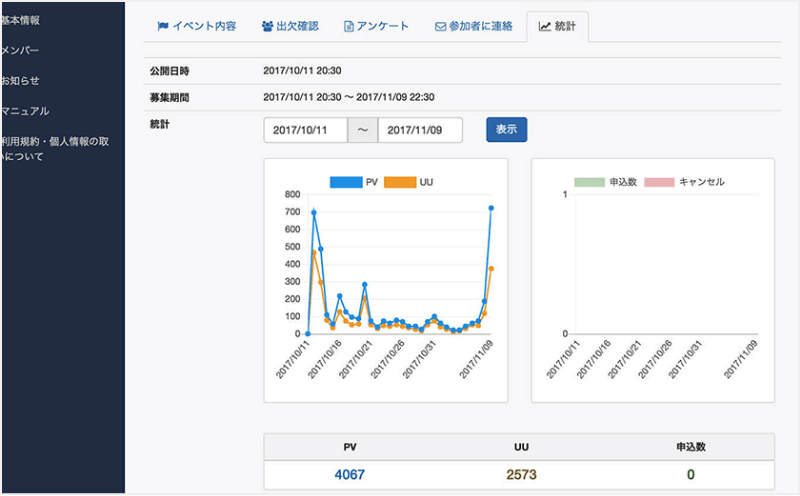Open マニュアル in the sidebar
This screenshot has height=496, width=800.
click(x=26, y=111)
